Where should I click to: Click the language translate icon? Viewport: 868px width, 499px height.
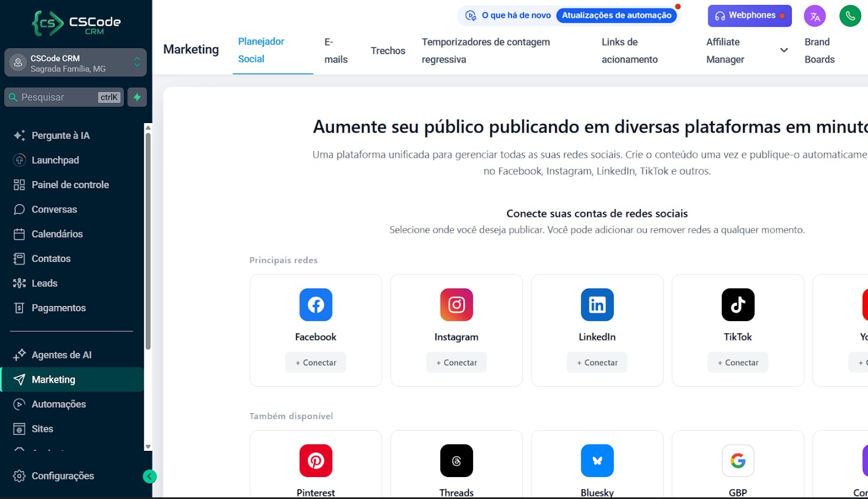[x=815, y=16]
